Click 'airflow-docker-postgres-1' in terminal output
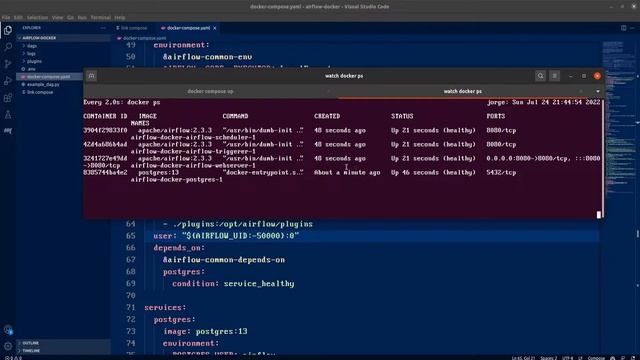Viewport: 640px width, 360px height. (x=177, y=180)
